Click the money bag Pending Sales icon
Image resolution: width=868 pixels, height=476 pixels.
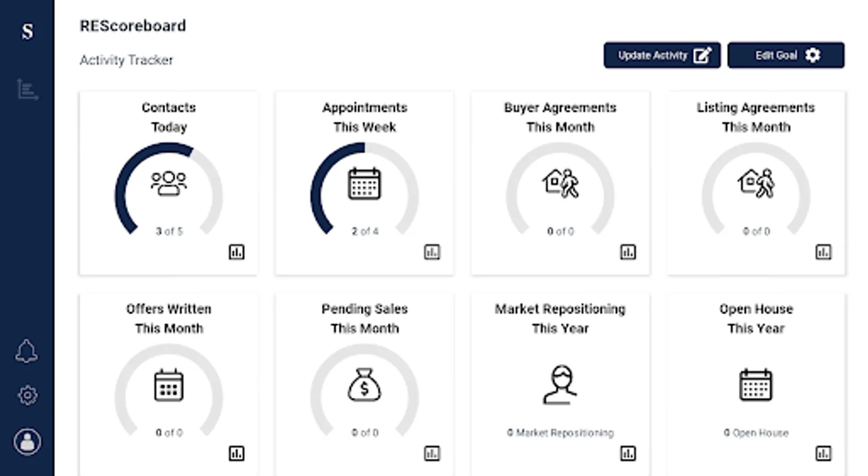click(364, 385)
